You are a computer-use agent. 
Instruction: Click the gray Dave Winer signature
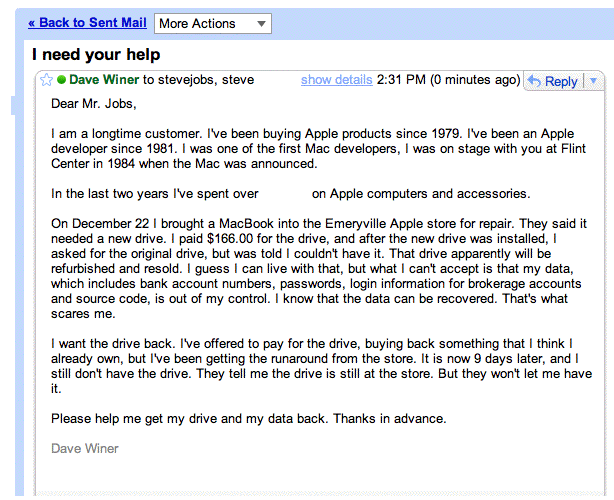coord(85,448)
